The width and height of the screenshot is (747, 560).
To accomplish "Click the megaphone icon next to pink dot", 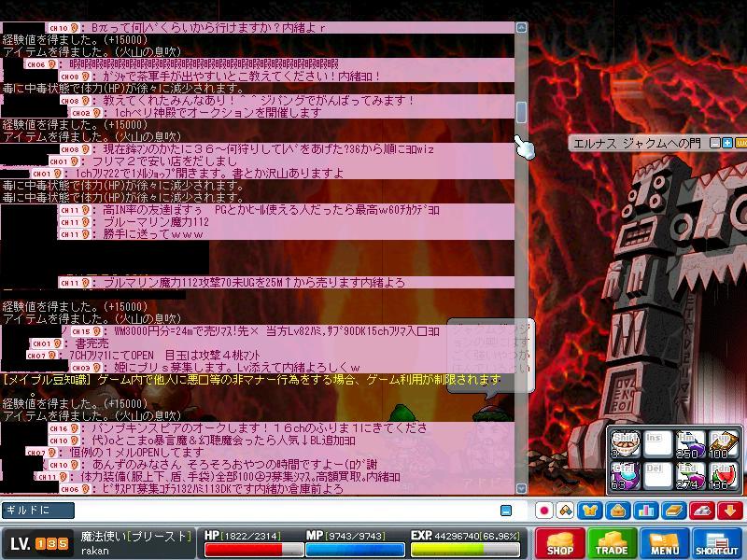I will pyautogui.click(x=565, y=511).
